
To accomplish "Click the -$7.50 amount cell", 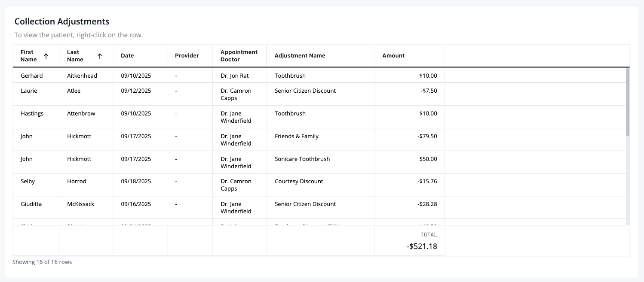I will (409, 94).
